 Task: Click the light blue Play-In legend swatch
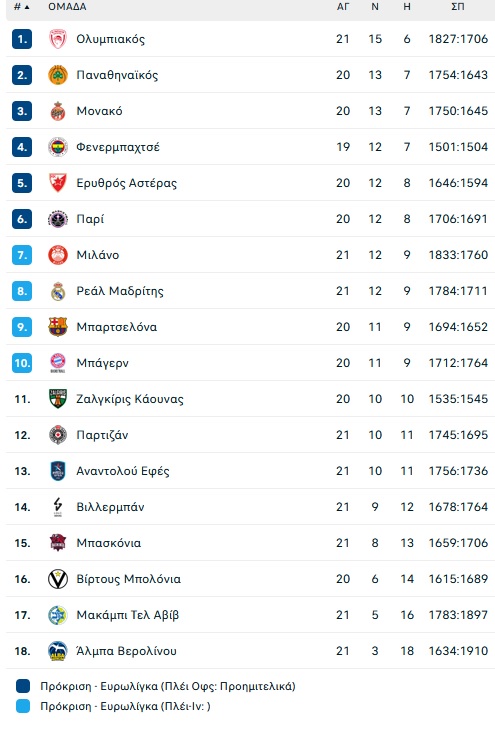coord(23,706)
